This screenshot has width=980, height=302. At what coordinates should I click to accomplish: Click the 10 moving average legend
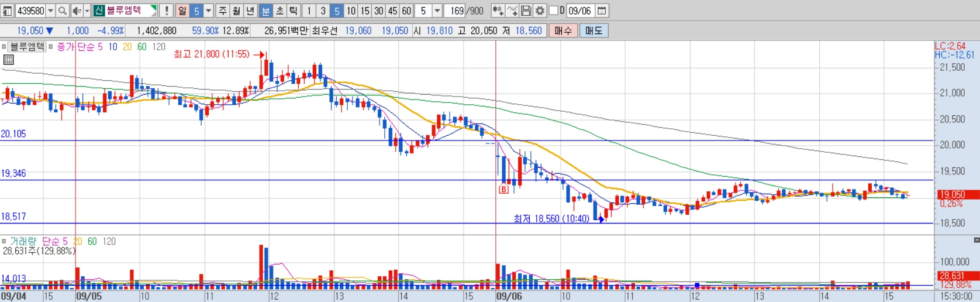(x=112, y=47)
